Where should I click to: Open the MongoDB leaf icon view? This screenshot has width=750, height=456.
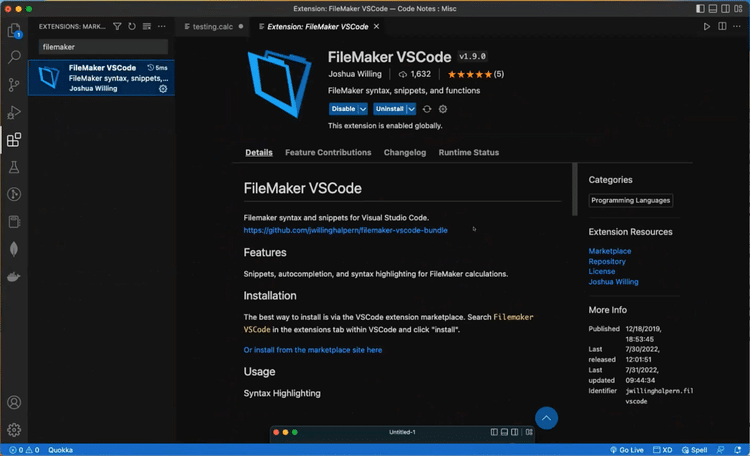point(14,249)
